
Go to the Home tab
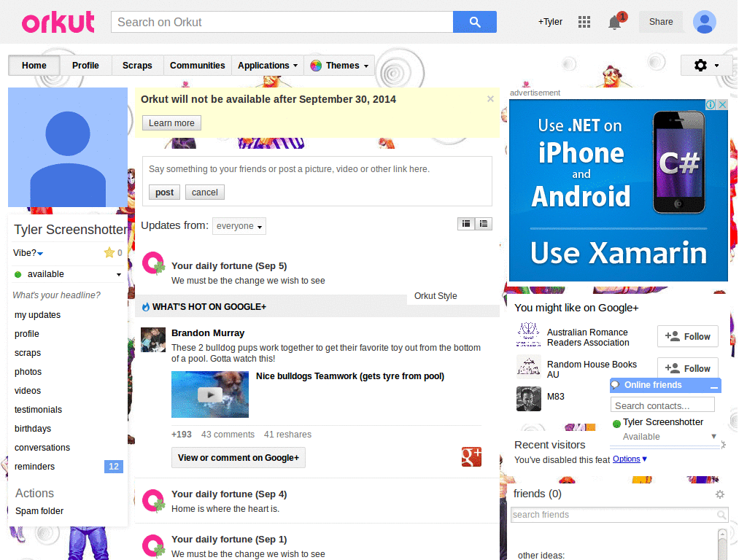coord(34,65)
